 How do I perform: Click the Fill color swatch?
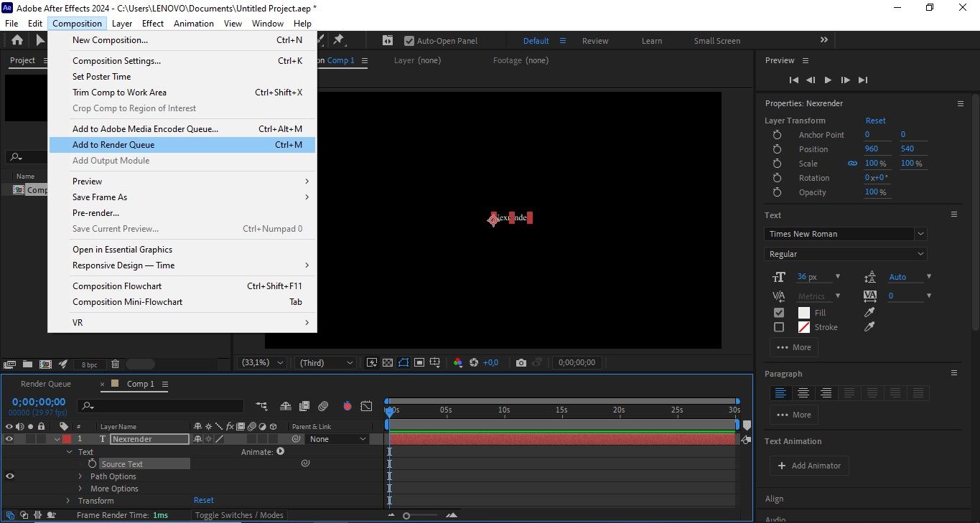click(803, 312)
